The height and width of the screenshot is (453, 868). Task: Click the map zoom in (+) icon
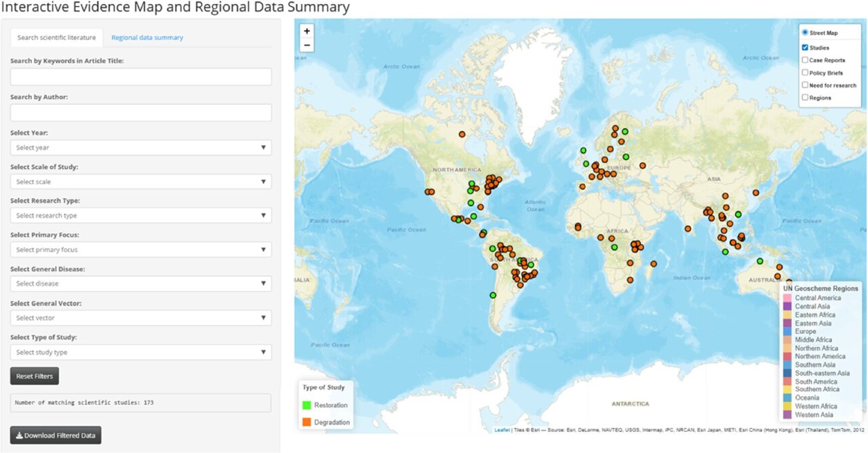pyautogui.click(x=307, y=31)
